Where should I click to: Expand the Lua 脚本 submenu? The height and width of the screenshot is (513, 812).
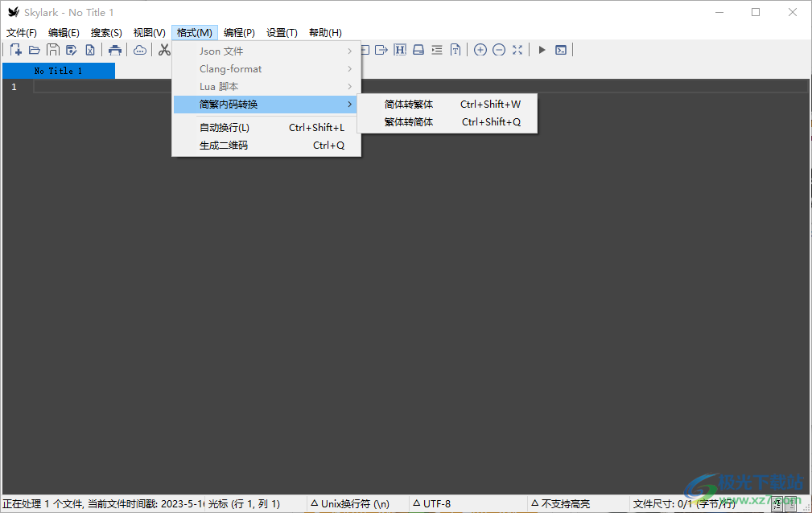(266, 87)
